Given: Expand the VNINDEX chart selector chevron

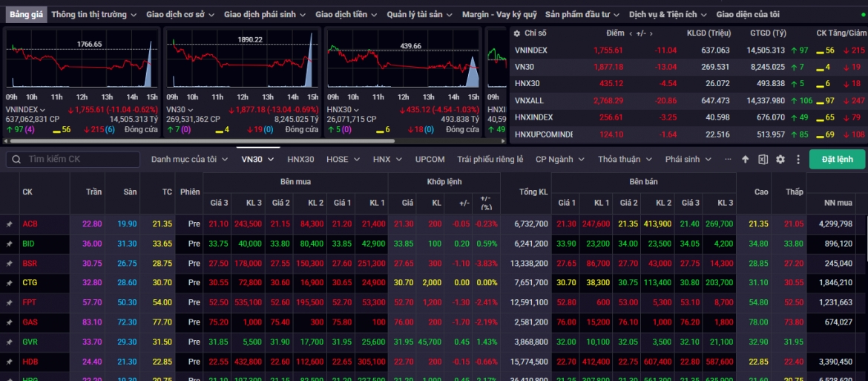Looking at the screenshot, I should 42,110.
